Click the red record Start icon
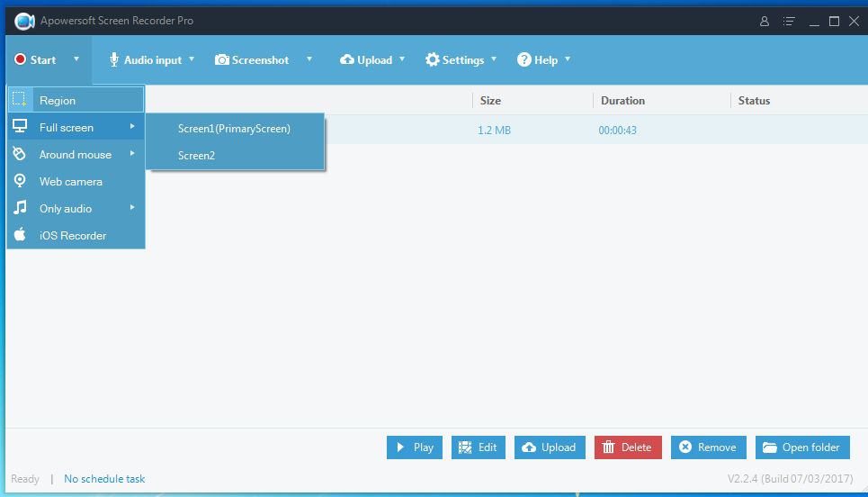This screenshot has height=497, width=868. [20, 60]
